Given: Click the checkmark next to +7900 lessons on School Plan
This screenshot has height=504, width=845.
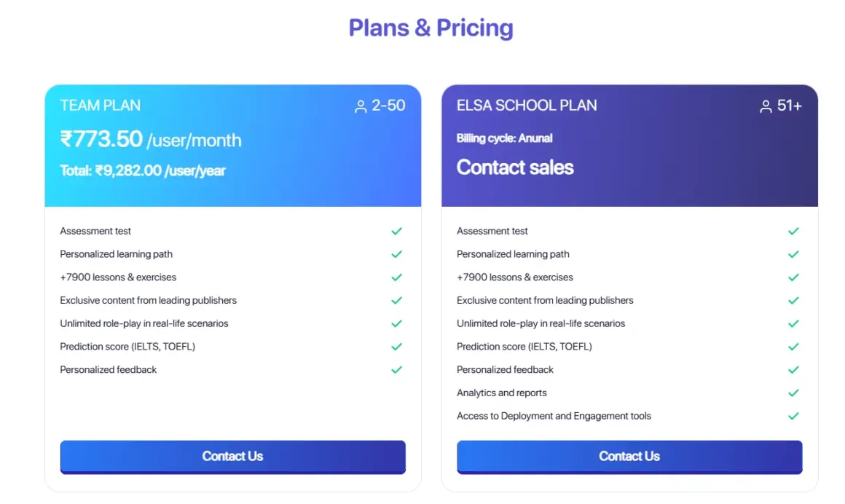Looking at the screenshot, I should (794, 277).
